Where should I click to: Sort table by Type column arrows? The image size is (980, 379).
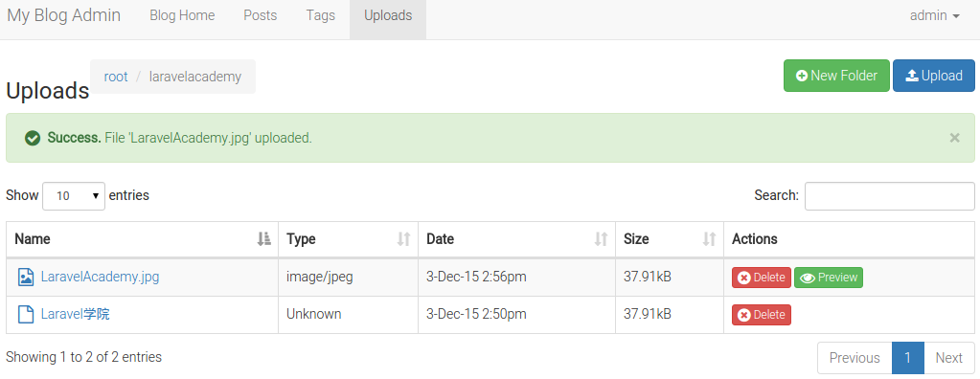403,238
